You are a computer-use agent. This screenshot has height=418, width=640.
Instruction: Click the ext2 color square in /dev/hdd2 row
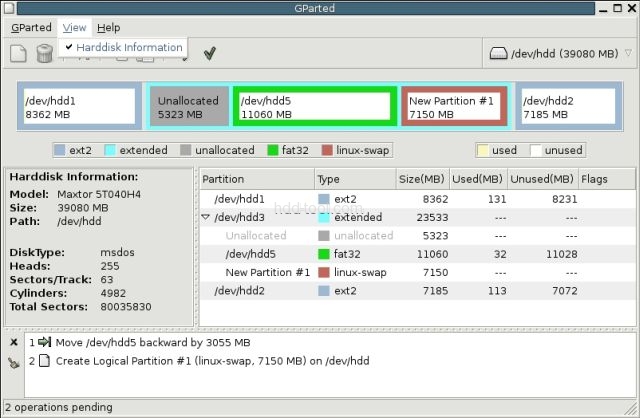coord(324,291)
